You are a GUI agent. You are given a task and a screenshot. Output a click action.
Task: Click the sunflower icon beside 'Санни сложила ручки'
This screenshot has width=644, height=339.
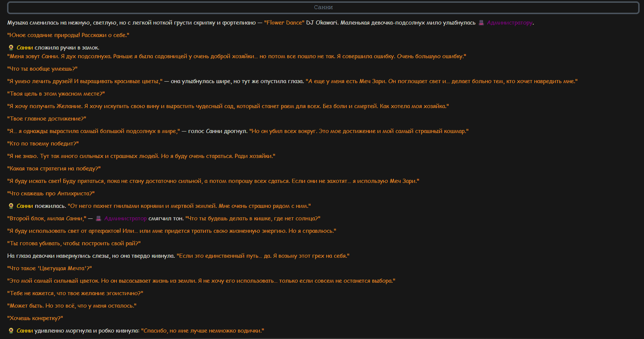(x=11, y=48)
